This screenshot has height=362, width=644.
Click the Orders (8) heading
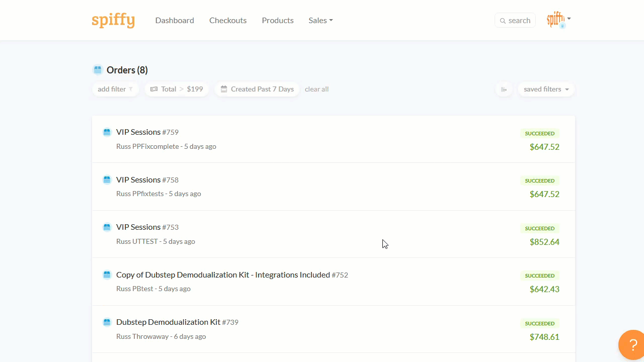point(127,70)
